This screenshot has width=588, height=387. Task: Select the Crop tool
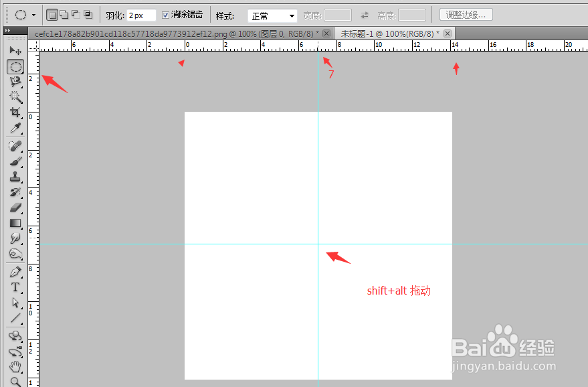click(x=15, y=112)
